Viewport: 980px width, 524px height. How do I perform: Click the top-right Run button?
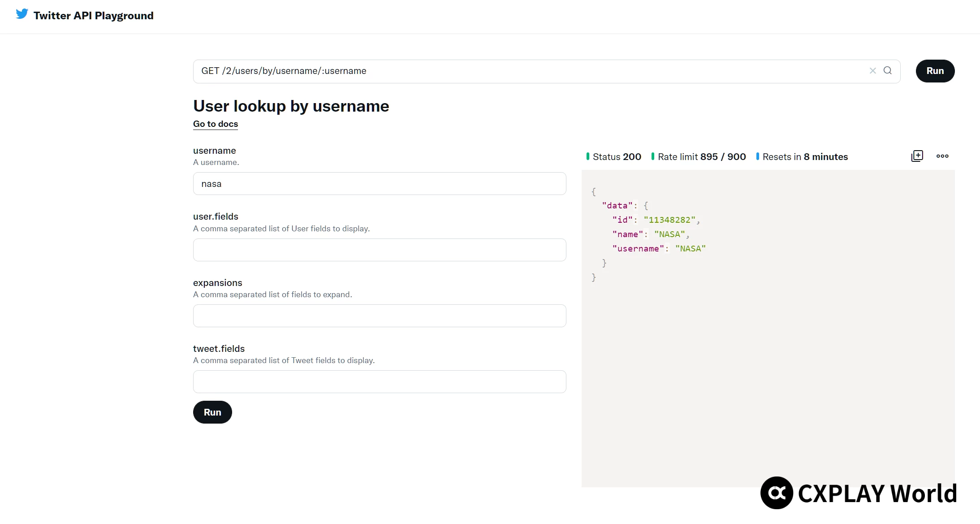935,71
